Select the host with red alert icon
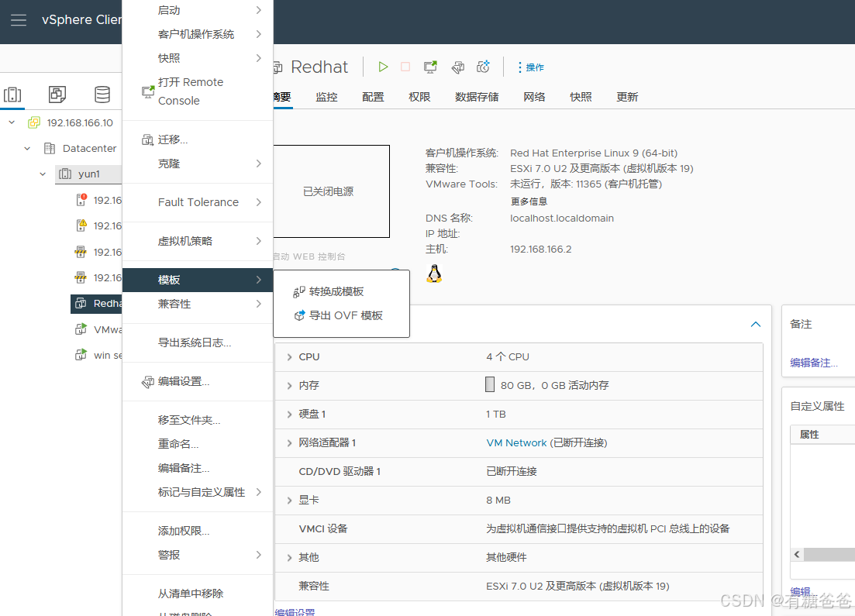 (81, 200)
